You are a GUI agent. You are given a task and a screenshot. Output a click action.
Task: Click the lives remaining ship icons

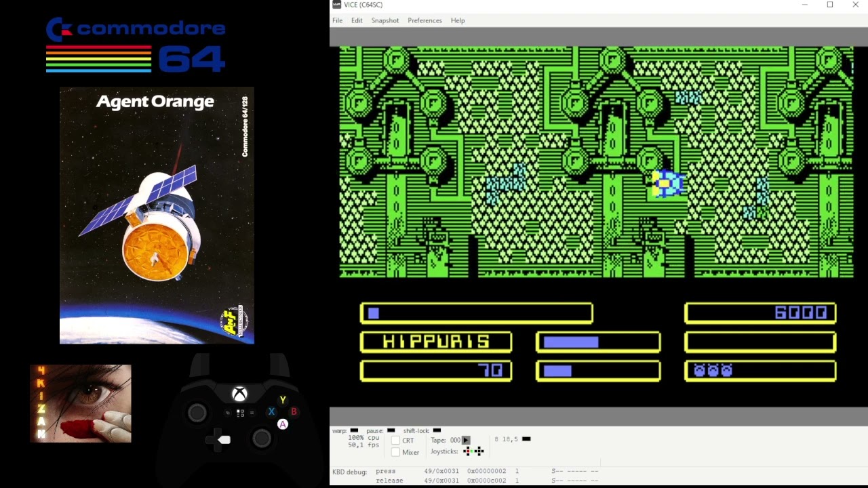point(713,371)
